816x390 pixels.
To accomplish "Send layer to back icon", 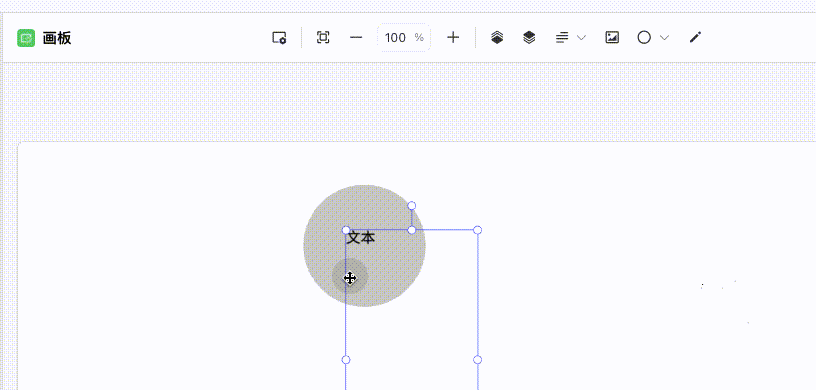I will point(529,37).
